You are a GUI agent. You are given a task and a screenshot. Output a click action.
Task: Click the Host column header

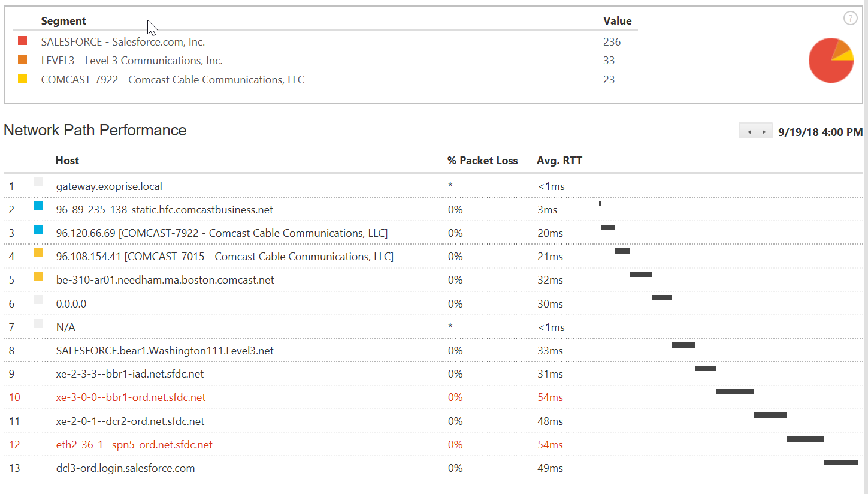coord(67,161)
